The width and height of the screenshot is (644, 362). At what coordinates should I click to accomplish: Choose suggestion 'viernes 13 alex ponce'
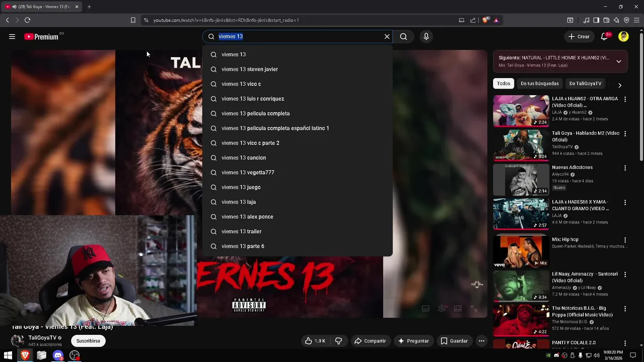pyautogui.click(x=297, y=217)
